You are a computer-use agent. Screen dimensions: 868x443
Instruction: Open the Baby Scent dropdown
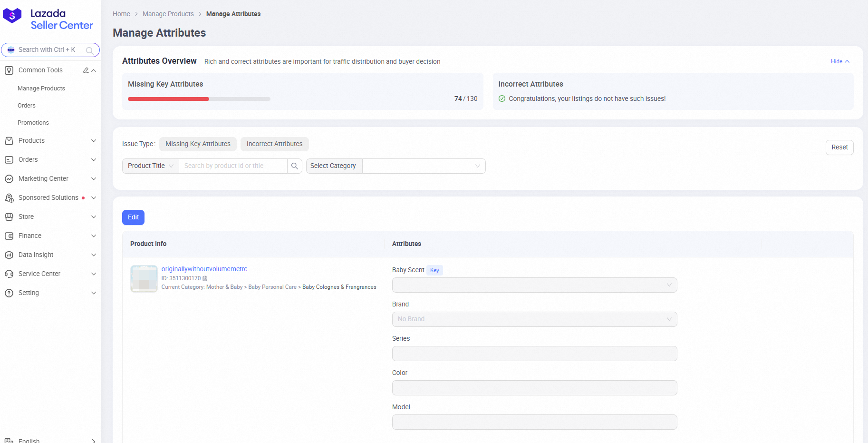(534, 285)
